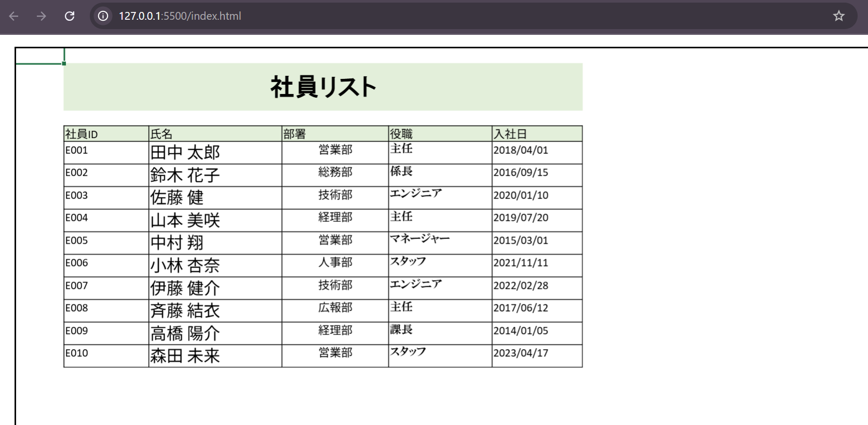Click 課長 in the E009 row

click(x=401, y=329)
